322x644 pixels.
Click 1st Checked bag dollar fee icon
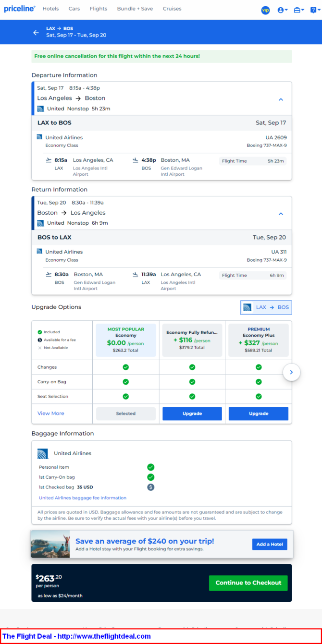click(151, 487)
